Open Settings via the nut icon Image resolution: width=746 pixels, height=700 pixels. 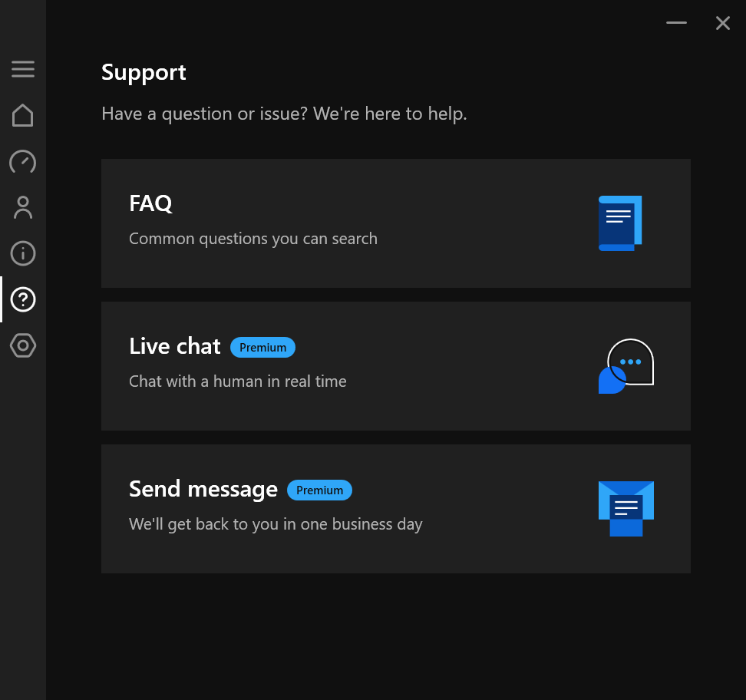23,346
